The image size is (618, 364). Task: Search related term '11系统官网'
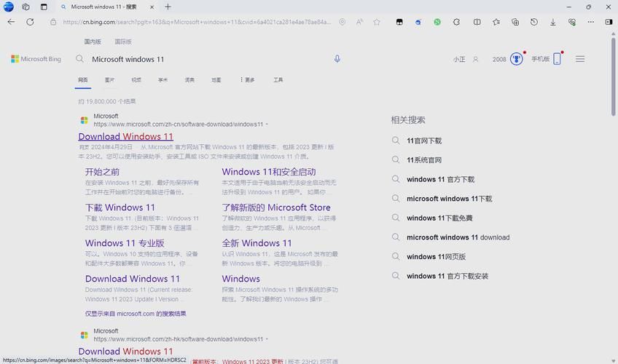[424, 160]
